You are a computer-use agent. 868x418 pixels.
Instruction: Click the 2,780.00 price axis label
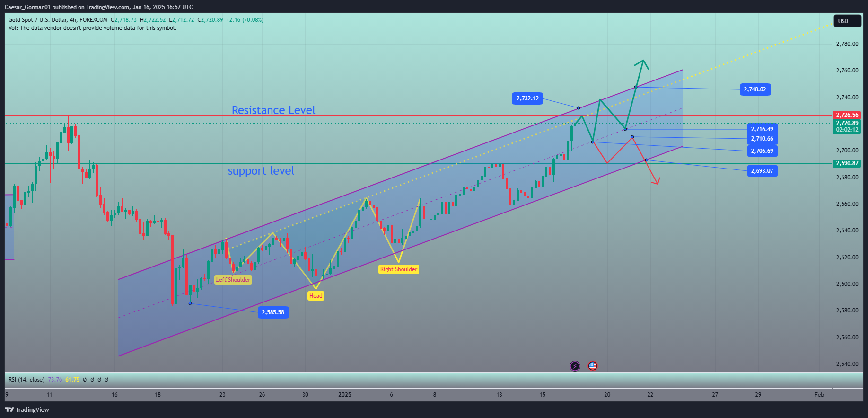point(847,44)
